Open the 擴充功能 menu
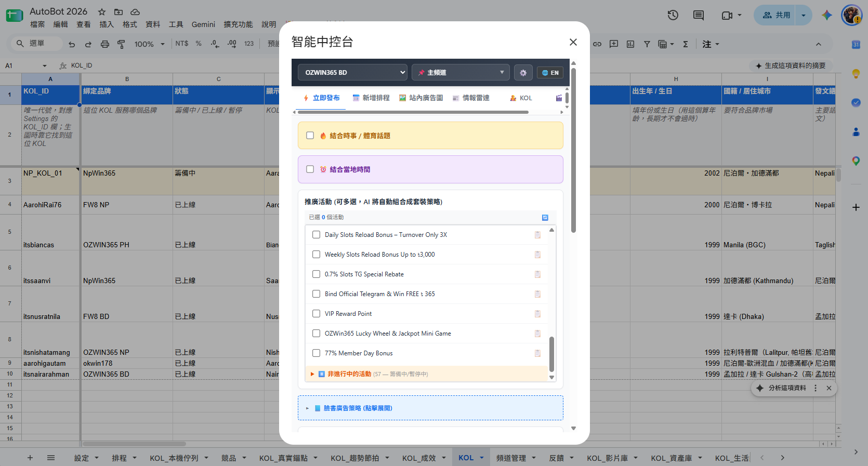The width and height of the screenshot is (868, 466). pyautogui.click(x=238, y=24)
